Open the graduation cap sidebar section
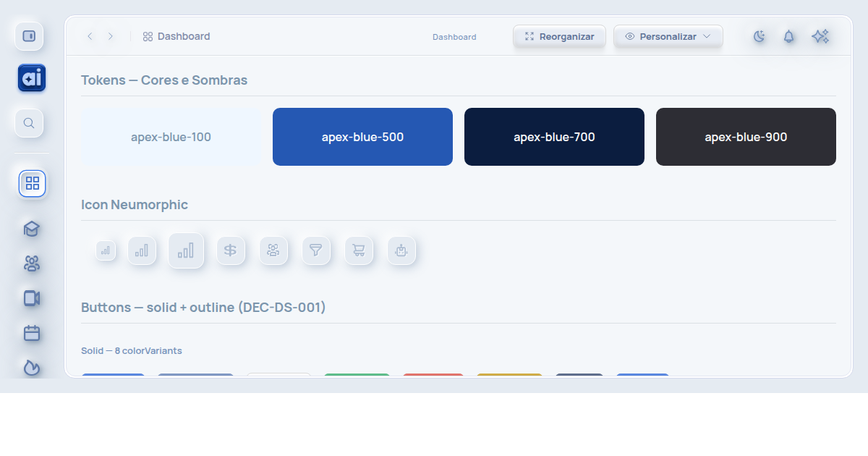Viewport: 868px width, 456px height. pyautogui.click(x=32, y=229)
